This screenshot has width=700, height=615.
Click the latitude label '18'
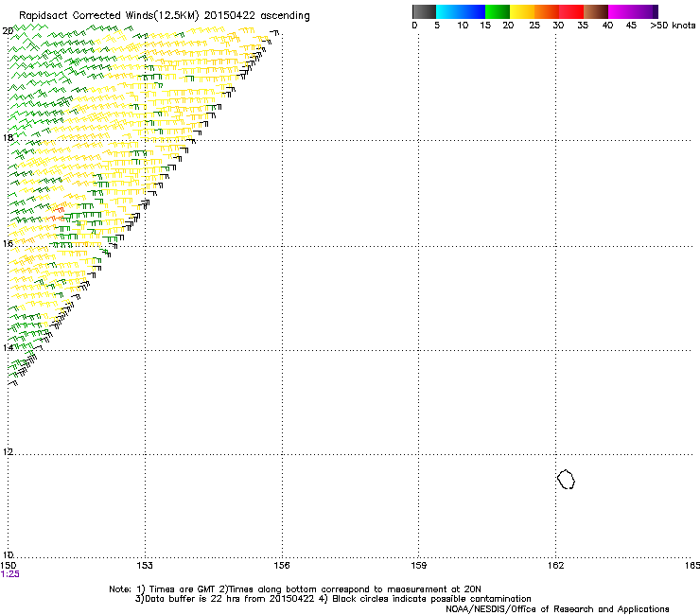(8, 137)
